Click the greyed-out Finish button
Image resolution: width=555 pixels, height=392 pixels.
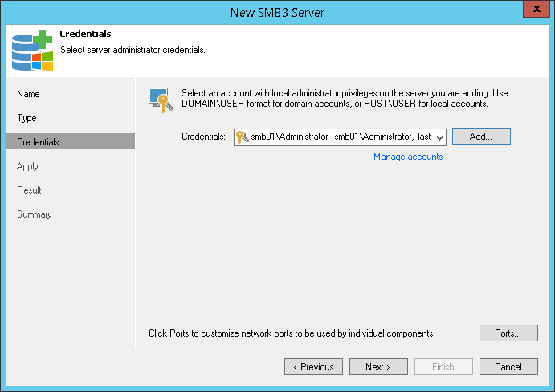tap(443, 367)
